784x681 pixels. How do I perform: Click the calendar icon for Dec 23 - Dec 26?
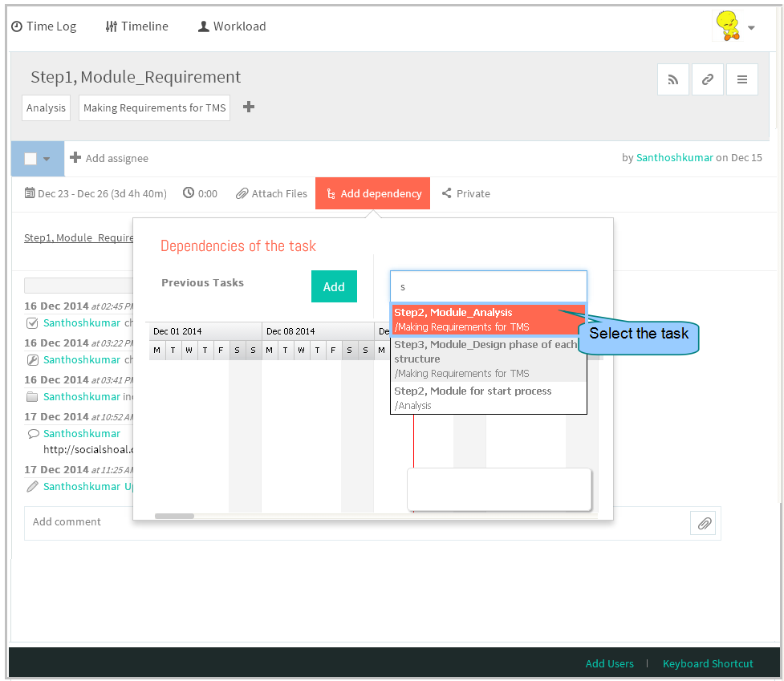(30, 193)
